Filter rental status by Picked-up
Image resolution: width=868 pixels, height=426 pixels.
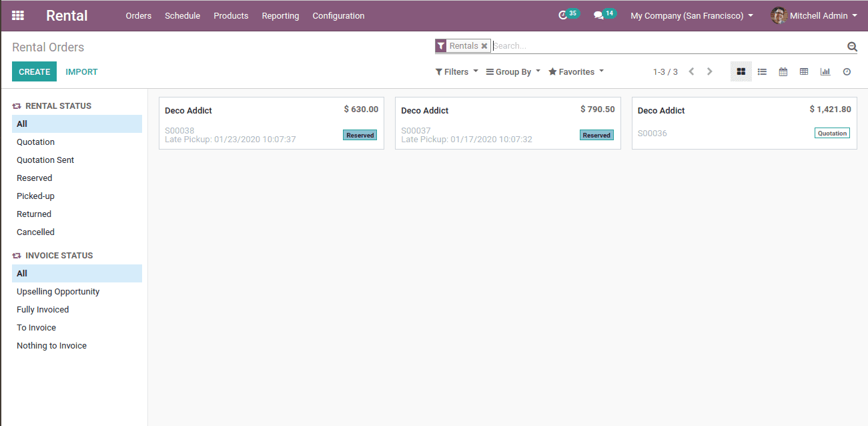(77, 196)
